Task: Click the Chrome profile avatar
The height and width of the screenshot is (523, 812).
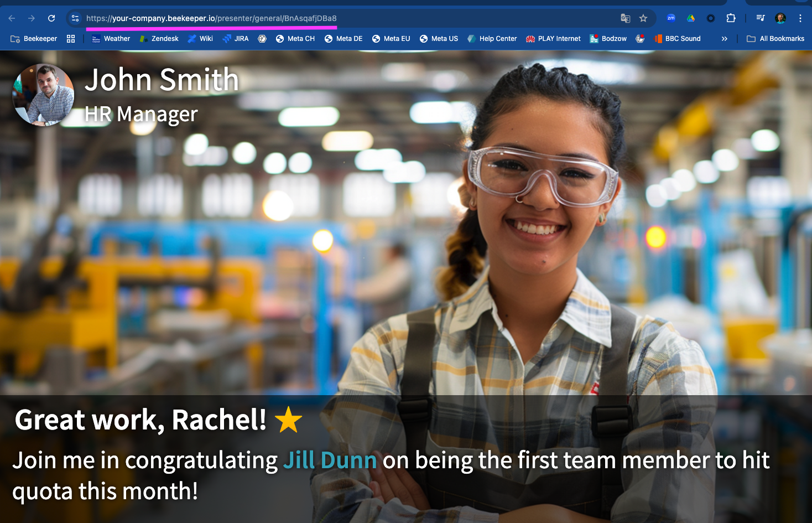Action: 780,18
